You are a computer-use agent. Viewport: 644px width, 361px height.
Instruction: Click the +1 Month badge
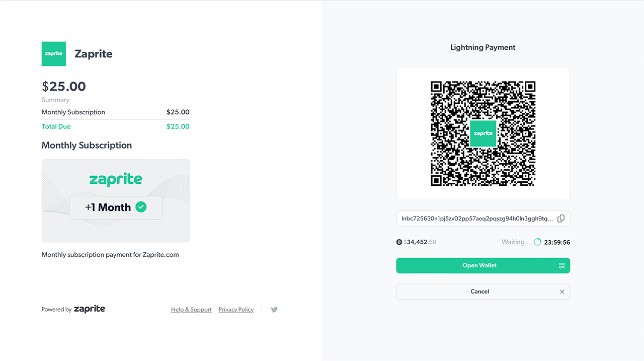pyautogui.click(x=116, y=207)
